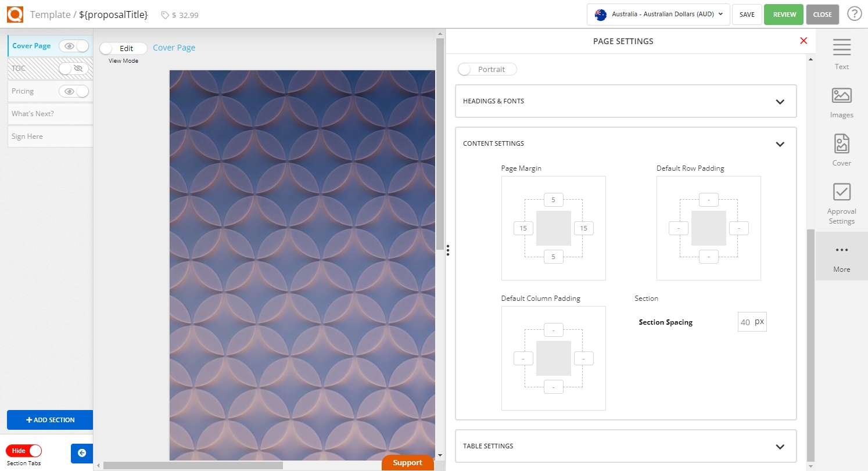Click the blue back arrow button
Image resolution: width=868 pixels, height=471 pixels.
point(82,453)
